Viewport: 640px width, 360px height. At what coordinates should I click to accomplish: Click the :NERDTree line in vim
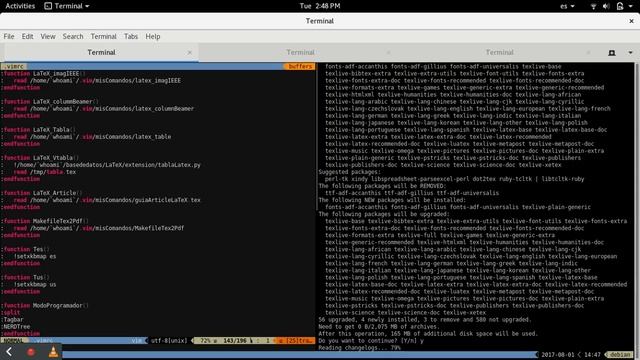click(16, 327)
